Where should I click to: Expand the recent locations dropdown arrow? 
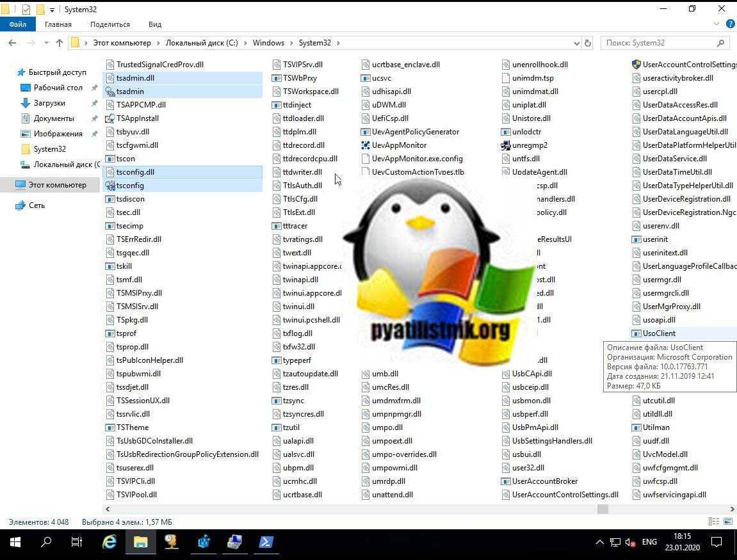click(x=45, y=43)
